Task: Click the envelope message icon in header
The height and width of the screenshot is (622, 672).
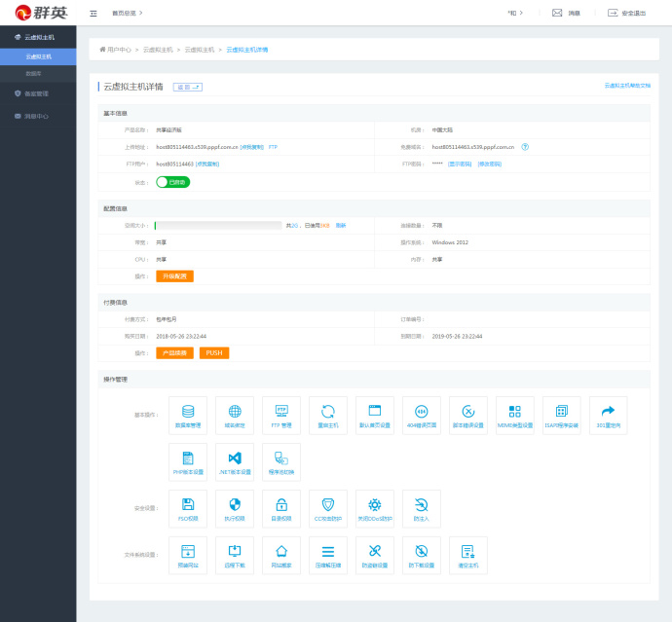Action: click(x=557, y=13)
